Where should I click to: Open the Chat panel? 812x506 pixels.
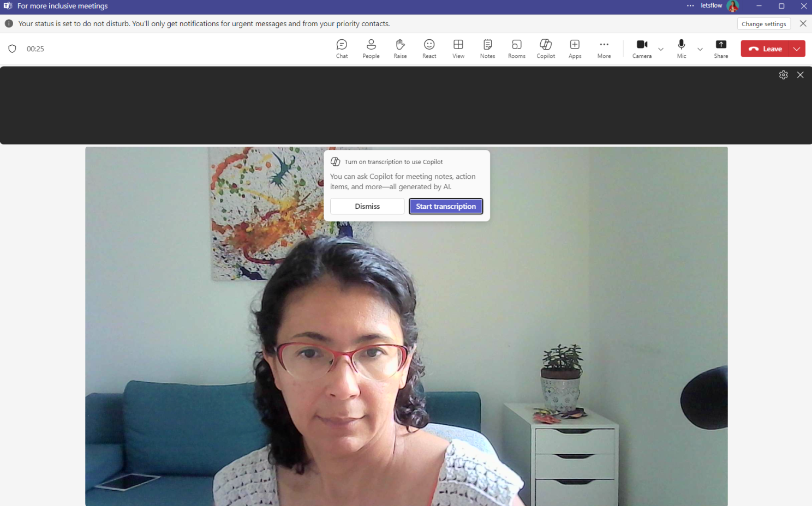(x=342, y=49)
